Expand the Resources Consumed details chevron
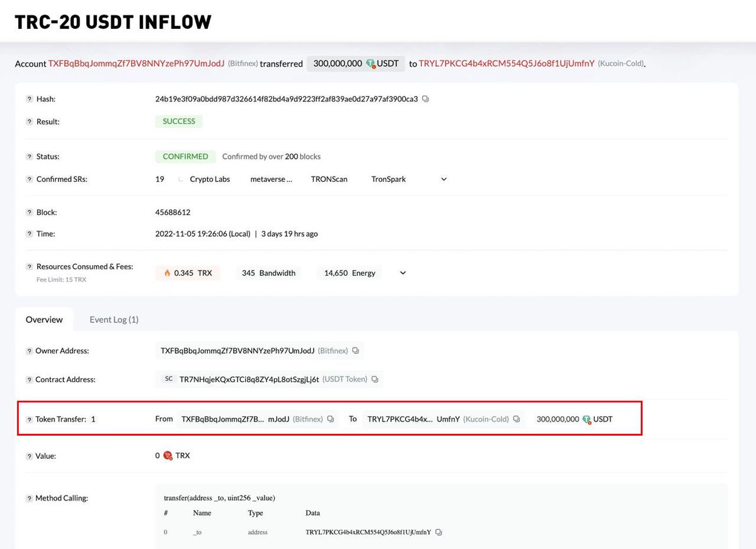The image size is (756, 549). (402, 273)
